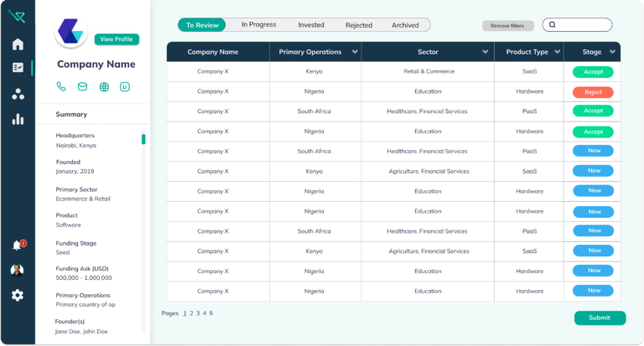Viewport: 644px width, 346px height.
Task: Open the settings gear icon
Action: (x=18, y=295)
